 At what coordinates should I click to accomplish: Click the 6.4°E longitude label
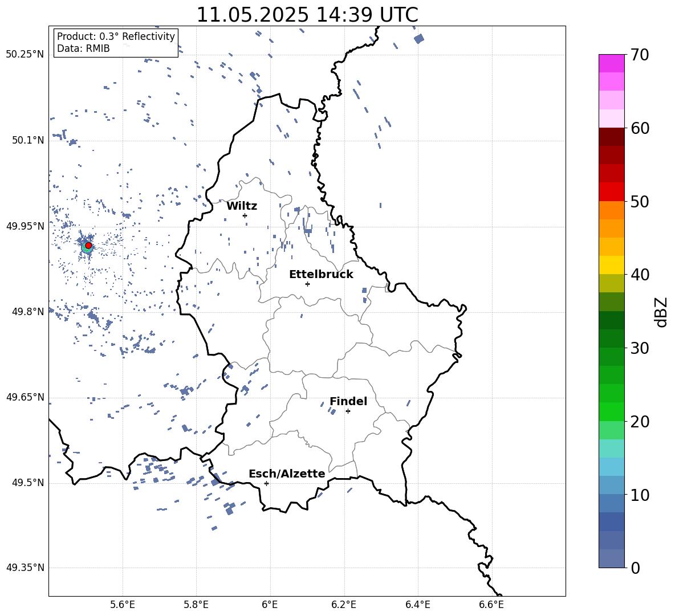418,605
